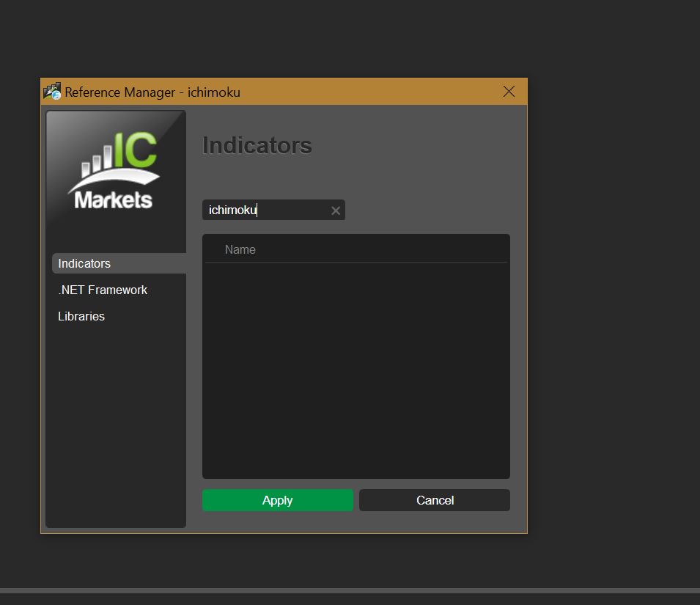
Task: Click the IC Markets logo
Action: [x=115, y=171]
